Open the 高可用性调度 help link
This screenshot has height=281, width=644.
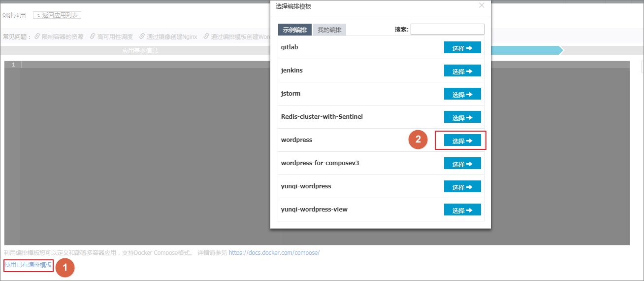(x=115, y=36)
